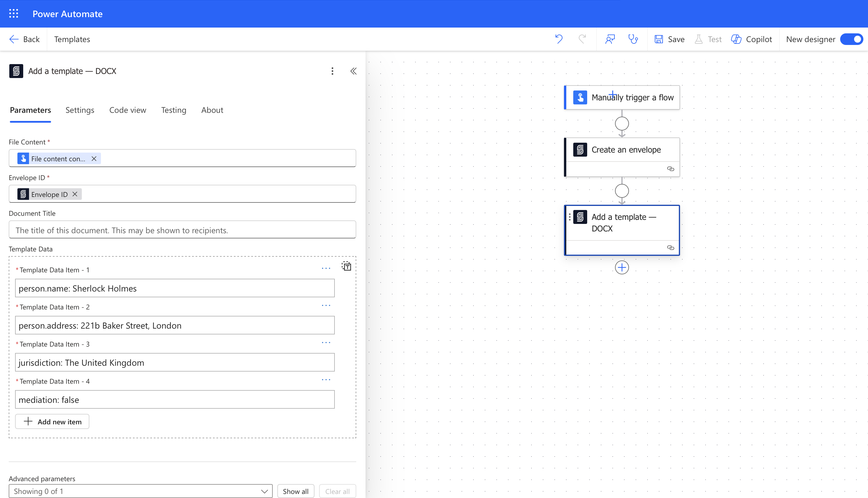
Task: Click the Undo arrow icon
Action: click(x=558, y=39)
